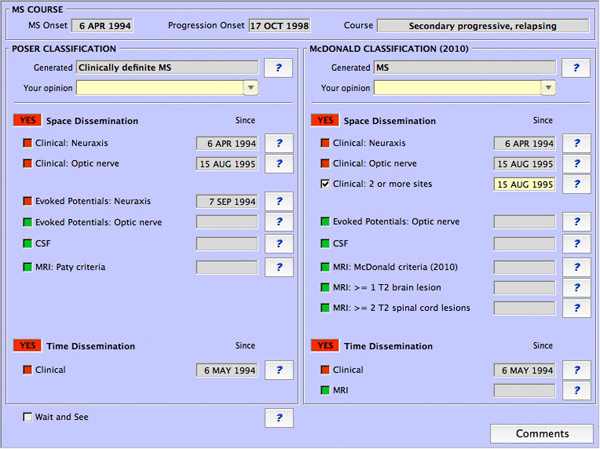Click help for McDonald Time Dissemination Clinical

coord(577,370)
